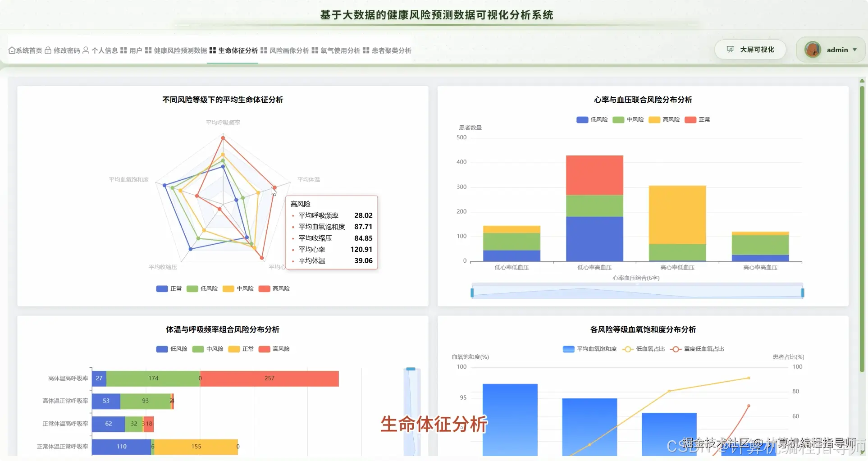
Task: Click 正常体温正常呼吸率 row label
Action: (62, 447)
